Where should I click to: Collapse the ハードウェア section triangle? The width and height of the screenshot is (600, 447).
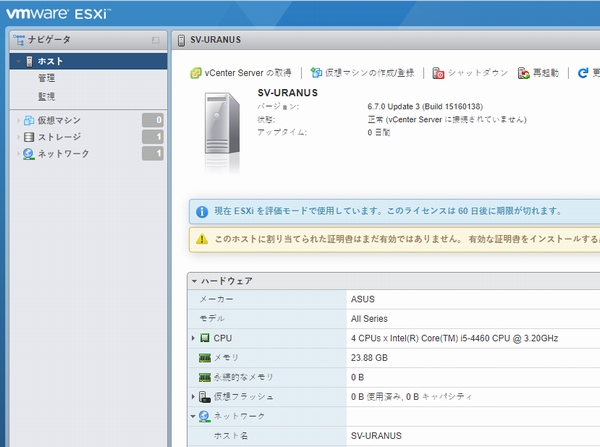coord(194,281)
